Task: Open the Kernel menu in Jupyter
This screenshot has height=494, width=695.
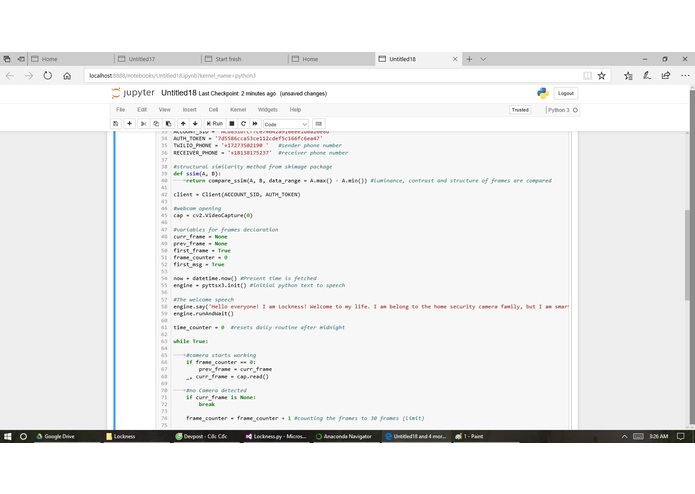Action: [x=238, y=109]
